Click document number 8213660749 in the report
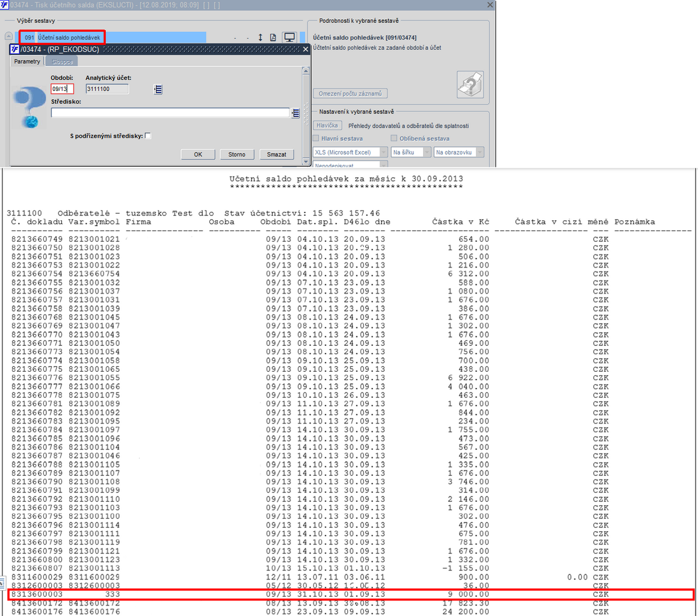Viewport: 698px width, 616px height. 37,239
